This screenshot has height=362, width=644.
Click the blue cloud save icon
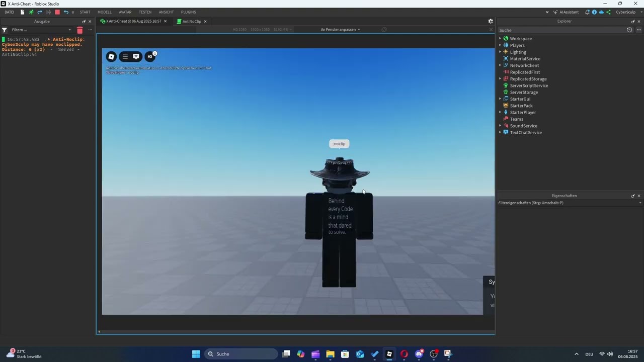point(601,12)
